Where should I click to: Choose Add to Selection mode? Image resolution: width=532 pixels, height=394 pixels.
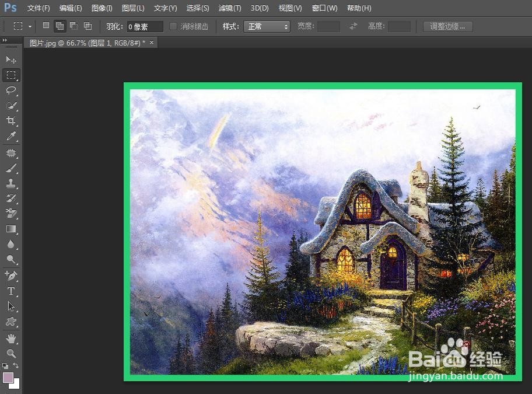coord(60,26)
